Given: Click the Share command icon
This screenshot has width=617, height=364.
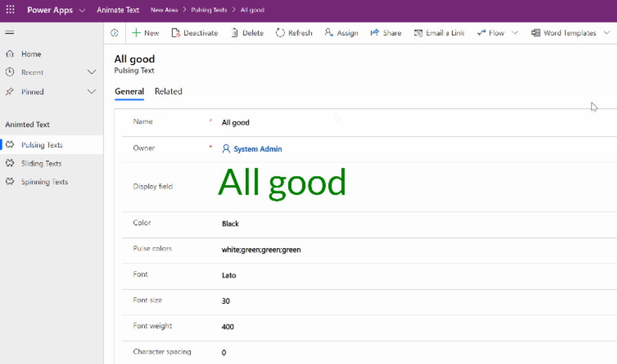Looking at the screenshot, I should pyautogui.click(x=375, y=33).
